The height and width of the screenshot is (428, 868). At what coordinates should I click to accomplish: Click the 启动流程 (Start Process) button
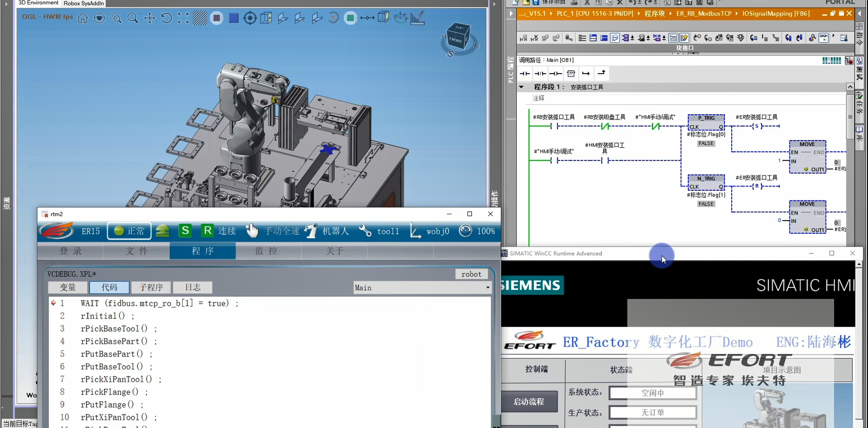pos(529,402)
